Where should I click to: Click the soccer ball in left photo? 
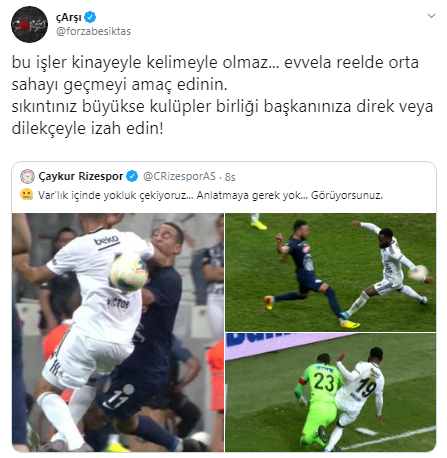(x=129, y=273)
